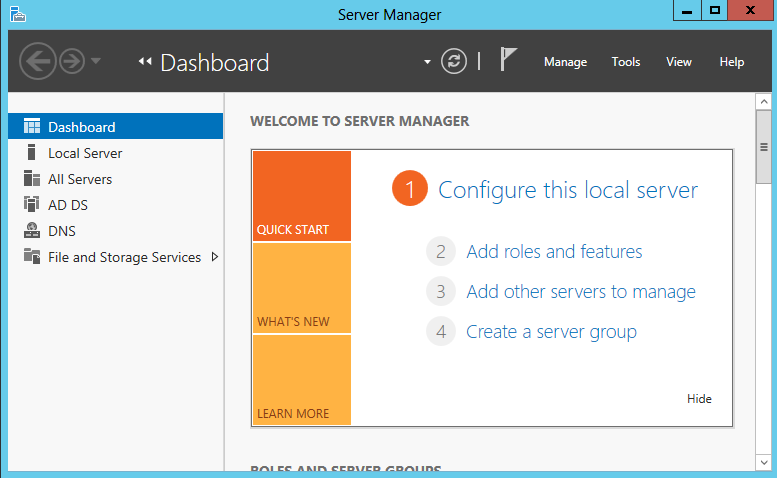Select the LEARN MORE tile
This screenshot has width=777, height=478.
pos(302,380)
